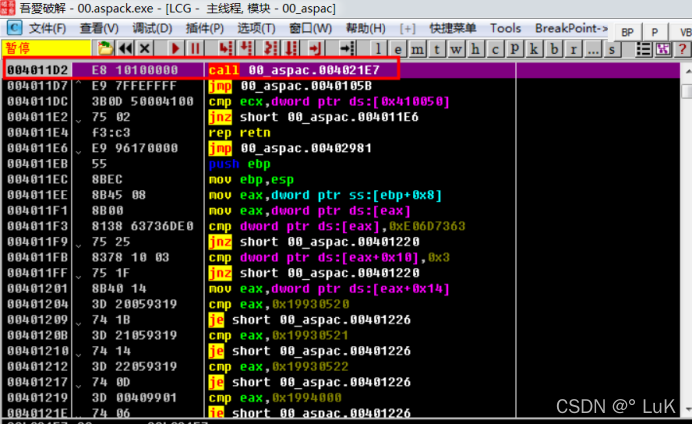This screenshot has width=692, height=424.
Task: Click the options list icon
Action: 643,49
